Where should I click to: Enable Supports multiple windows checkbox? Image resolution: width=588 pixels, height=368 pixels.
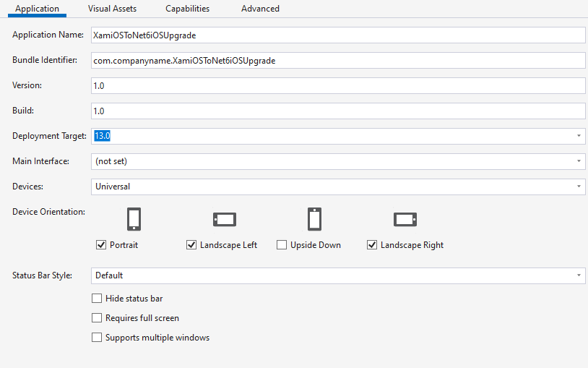pos(97,337)
